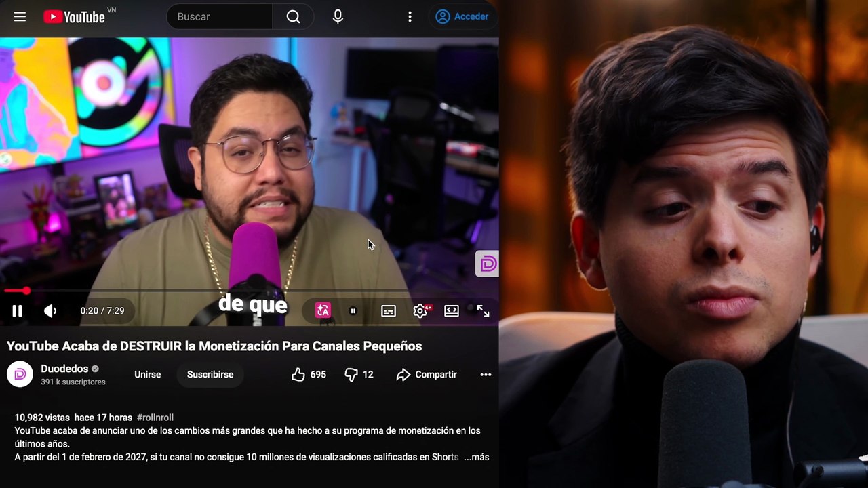Toggle the auto-translate audio icon
The image size is (868, 488).
point(323,310)
